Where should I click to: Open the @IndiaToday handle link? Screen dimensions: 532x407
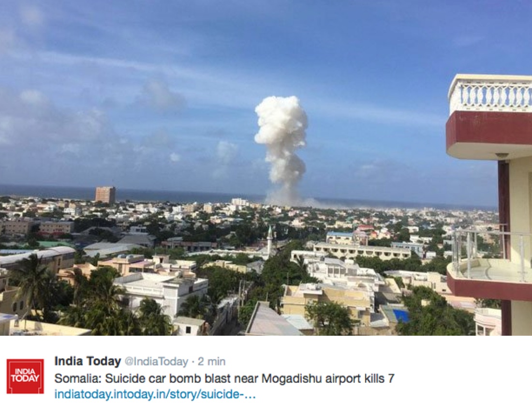[x=156, y=362]
